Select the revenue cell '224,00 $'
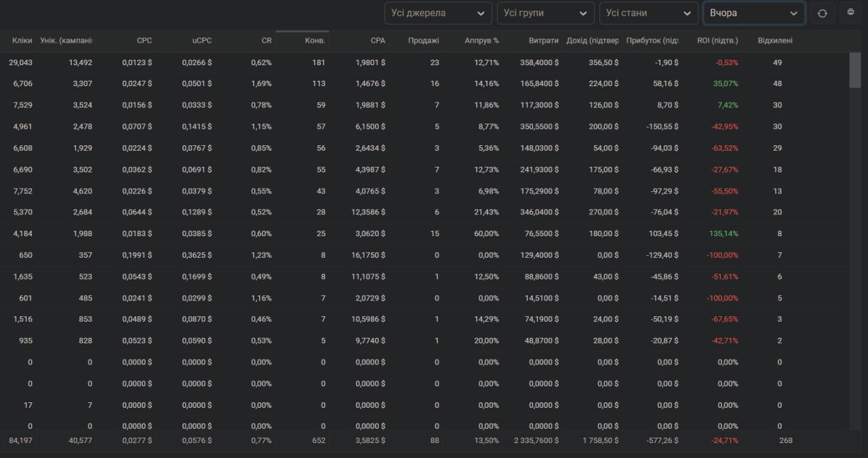Image resolution: width=868 pixels, height=458 pixels. (x=604, y=84)
